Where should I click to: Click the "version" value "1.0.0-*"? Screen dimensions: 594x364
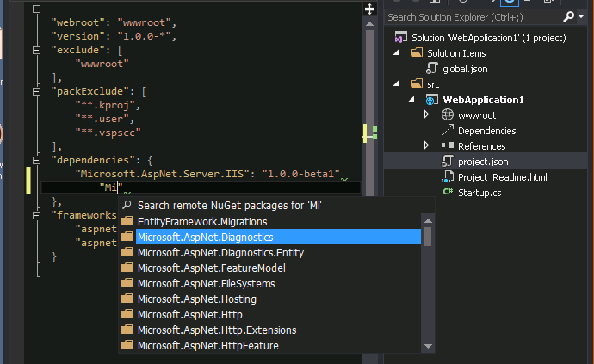(x=144, y=36)
